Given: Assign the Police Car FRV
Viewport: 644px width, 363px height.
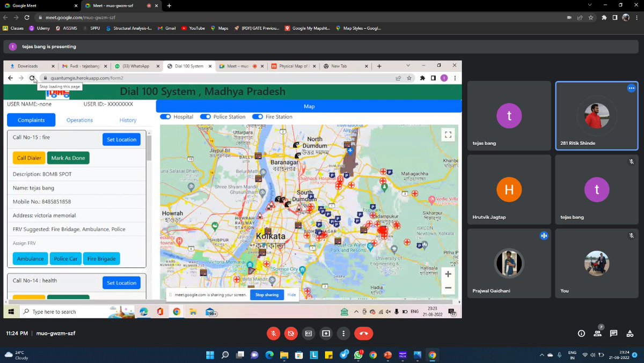Looking at the screenshot, I should (x=65, y=258).
